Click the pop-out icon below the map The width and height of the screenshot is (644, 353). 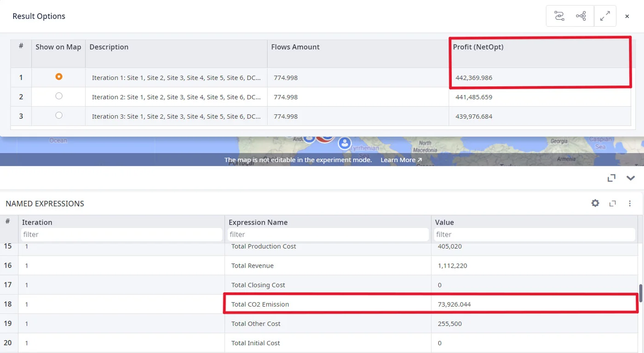611,178
